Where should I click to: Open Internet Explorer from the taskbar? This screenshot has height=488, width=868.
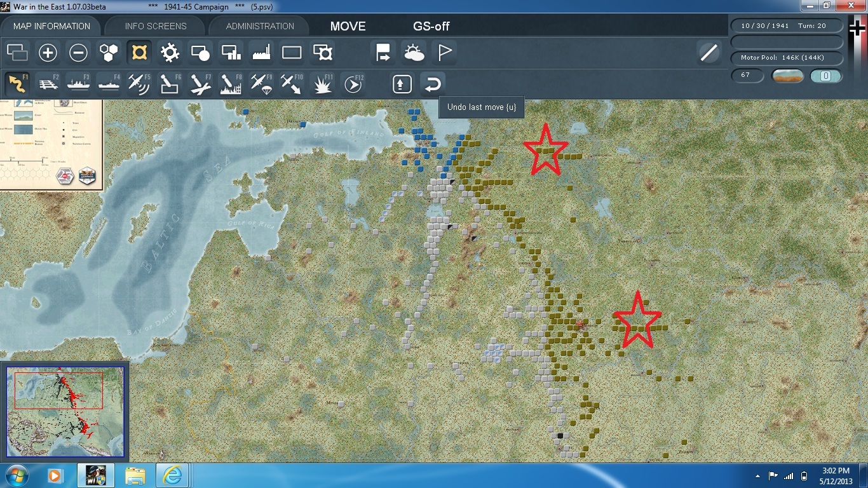coord(172,475)
